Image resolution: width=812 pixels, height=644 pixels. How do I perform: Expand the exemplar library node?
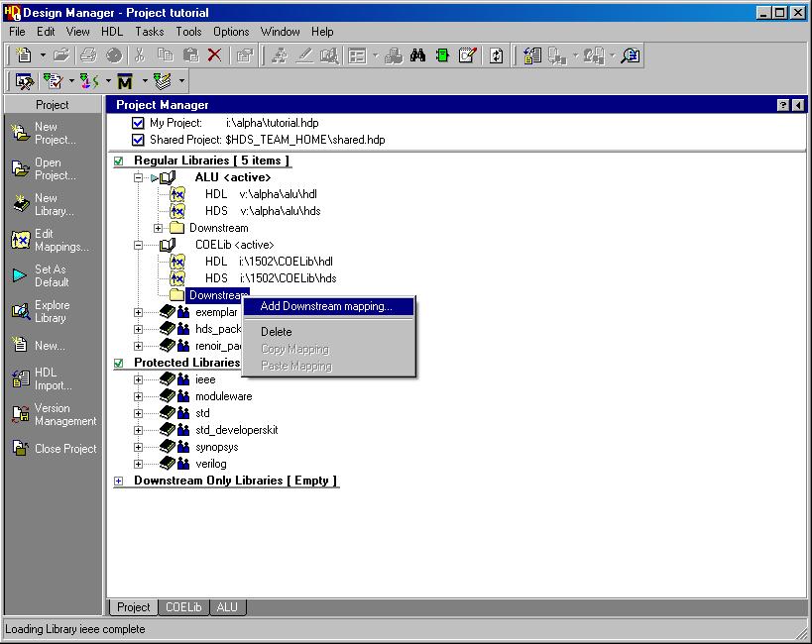(x=138, y=312)
